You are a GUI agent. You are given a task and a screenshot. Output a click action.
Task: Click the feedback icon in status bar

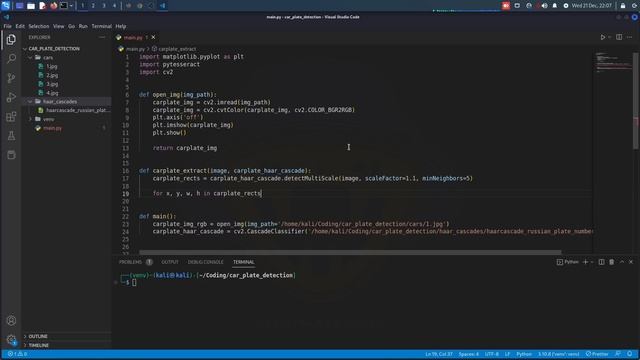[618, 354]
